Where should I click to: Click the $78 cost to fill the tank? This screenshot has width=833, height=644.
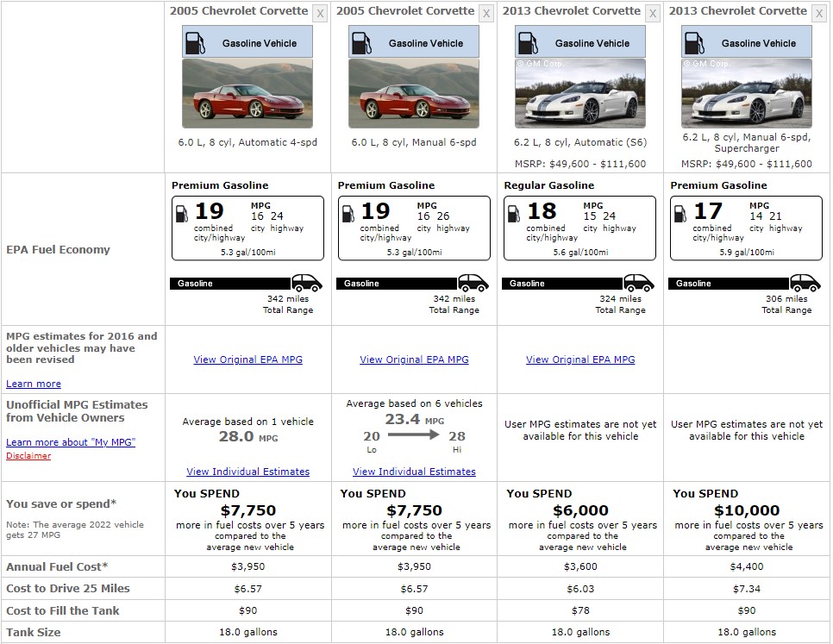580,610
